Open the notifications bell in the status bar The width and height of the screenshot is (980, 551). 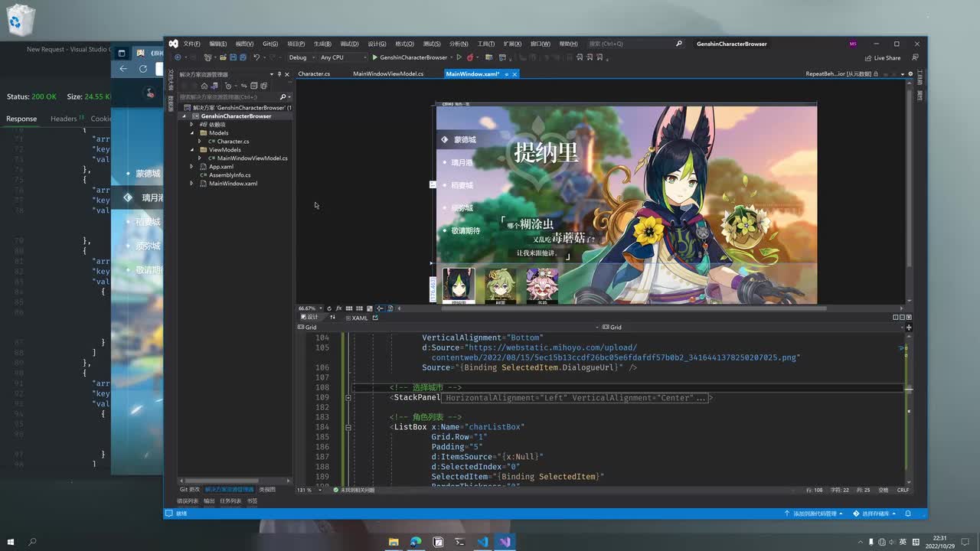908,514
